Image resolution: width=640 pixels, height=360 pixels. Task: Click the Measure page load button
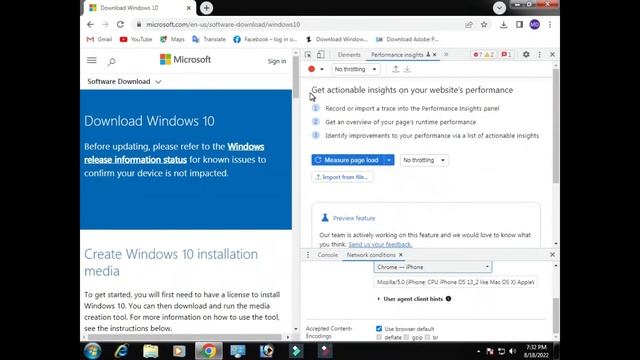(348, 160)
